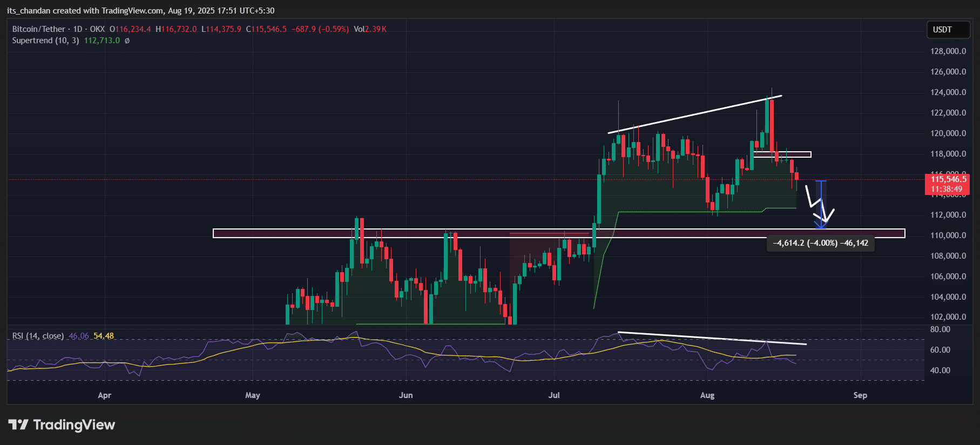Select the descending white RSI divergence line
The image size is (980, 445).
(712, 338)
